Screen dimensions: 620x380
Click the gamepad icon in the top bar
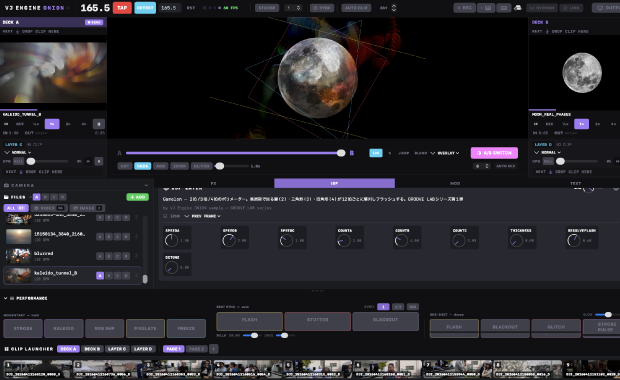(518, 8)
